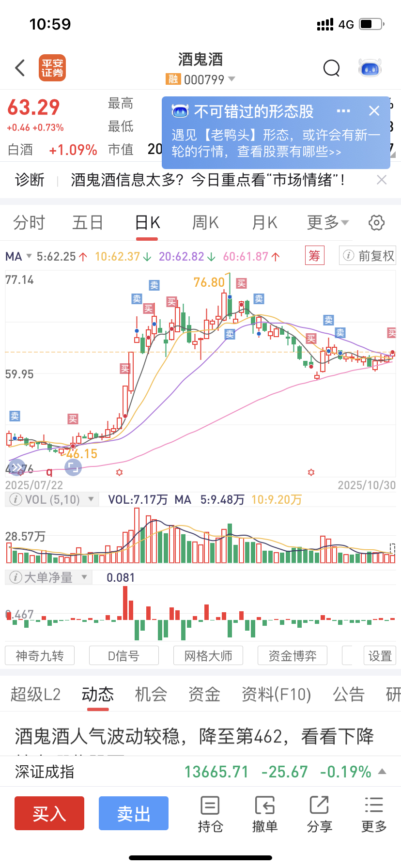
Task: Tap the 76.80 high price label
Action: coord(209,282)
